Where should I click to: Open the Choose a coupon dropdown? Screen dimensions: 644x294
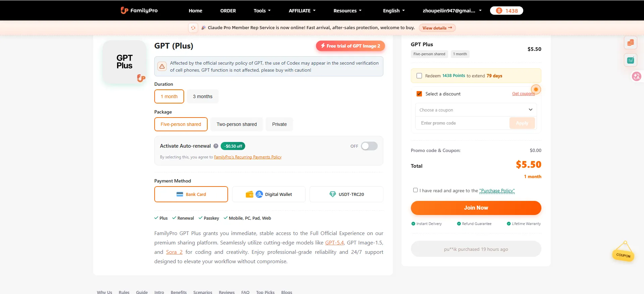coord(476,110)
